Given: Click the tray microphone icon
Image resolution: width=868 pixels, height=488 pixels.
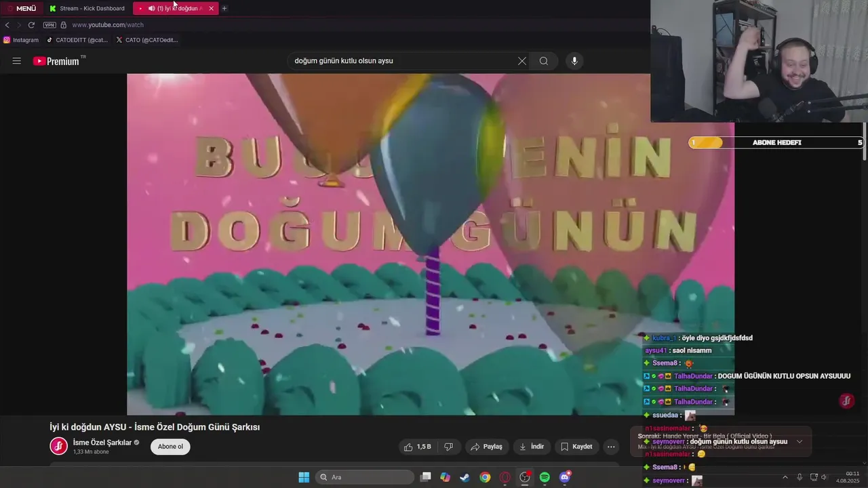Looking at the screenshot, I should [x=800, y=477].
